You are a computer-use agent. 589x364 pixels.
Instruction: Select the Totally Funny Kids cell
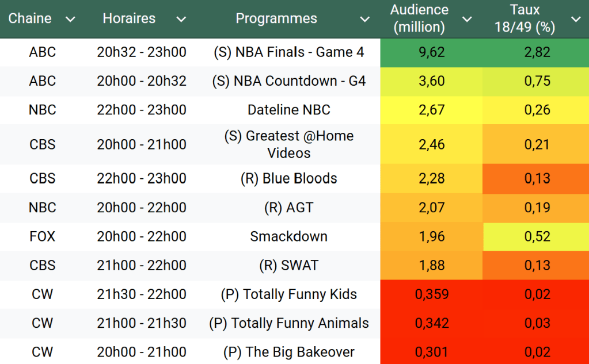pos(288,294)
